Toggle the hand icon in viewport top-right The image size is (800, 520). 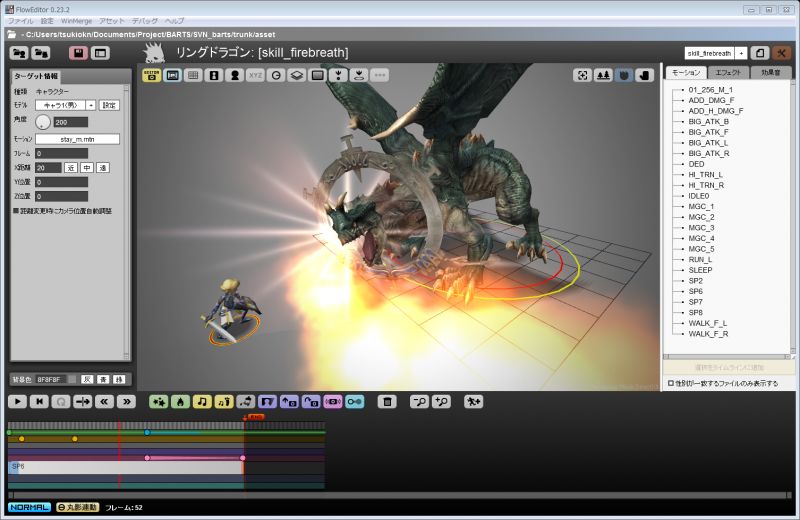644,75
